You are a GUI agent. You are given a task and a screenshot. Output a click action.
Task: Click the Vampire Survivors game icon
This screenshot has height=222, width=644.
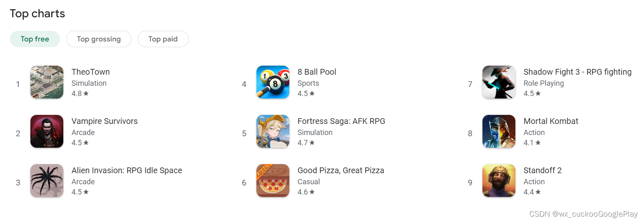(x=47, y=131)
